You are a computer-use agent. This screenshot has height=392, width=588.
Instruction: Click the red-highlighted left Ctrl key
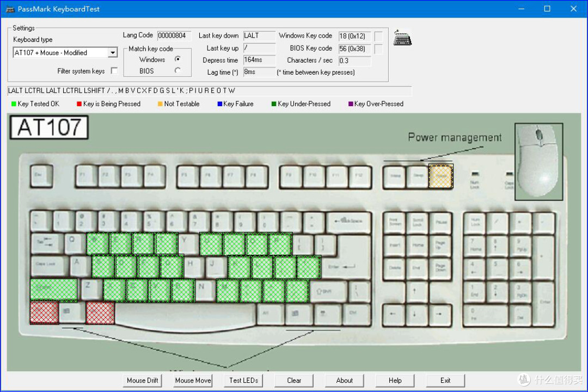[44, 313]
